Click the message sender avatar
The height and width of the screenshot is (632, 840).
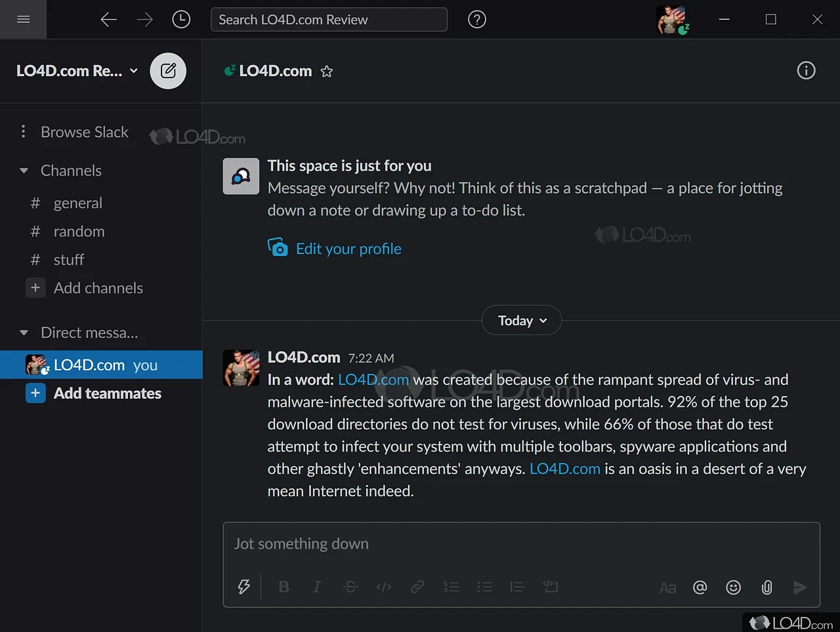241,368
